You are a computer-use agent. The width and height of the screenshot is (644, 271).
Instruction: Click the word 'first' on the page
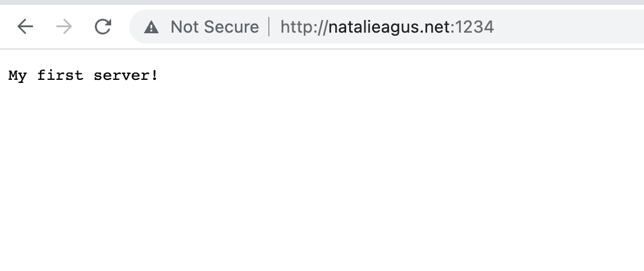[60, 75]
